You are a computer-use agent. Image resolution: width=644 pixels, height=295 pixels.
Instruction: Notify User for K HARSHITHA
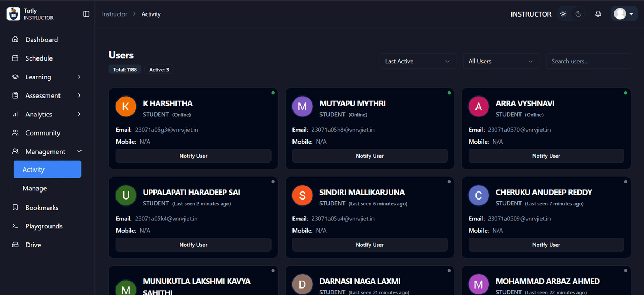(x=193, y=156)
